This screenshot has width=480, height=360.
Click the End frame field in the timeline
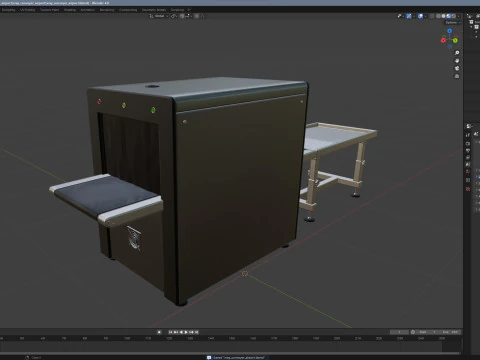click(450, 332)
